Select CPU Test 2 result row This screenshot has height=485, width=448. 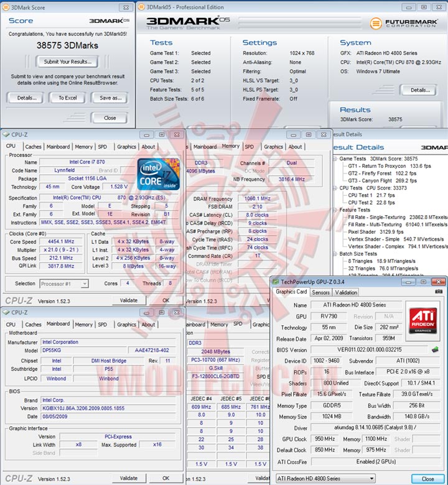point(371,203)
